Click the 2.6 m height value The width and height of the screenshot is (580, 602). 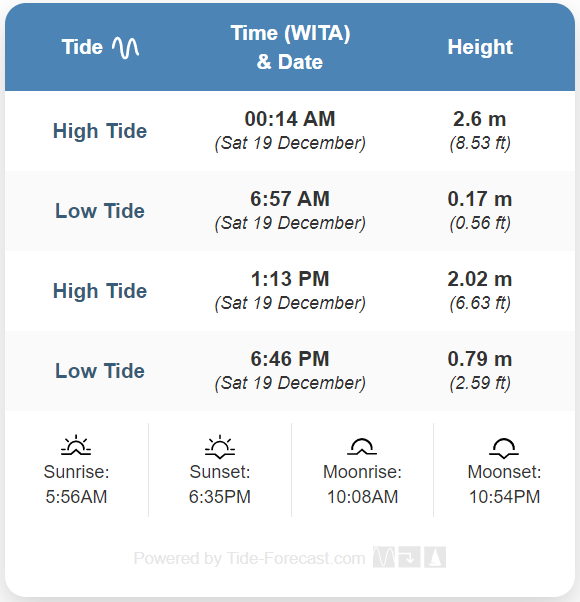coord(479,119)
